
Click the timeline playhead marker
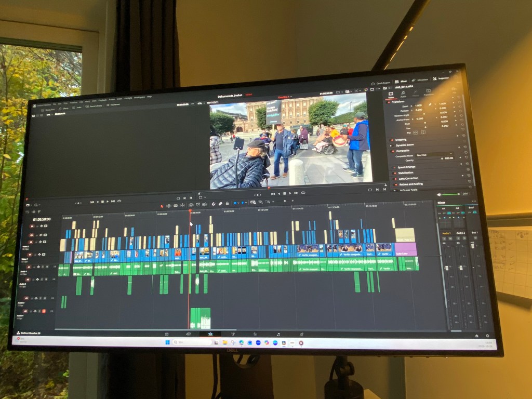click(190, 211)
